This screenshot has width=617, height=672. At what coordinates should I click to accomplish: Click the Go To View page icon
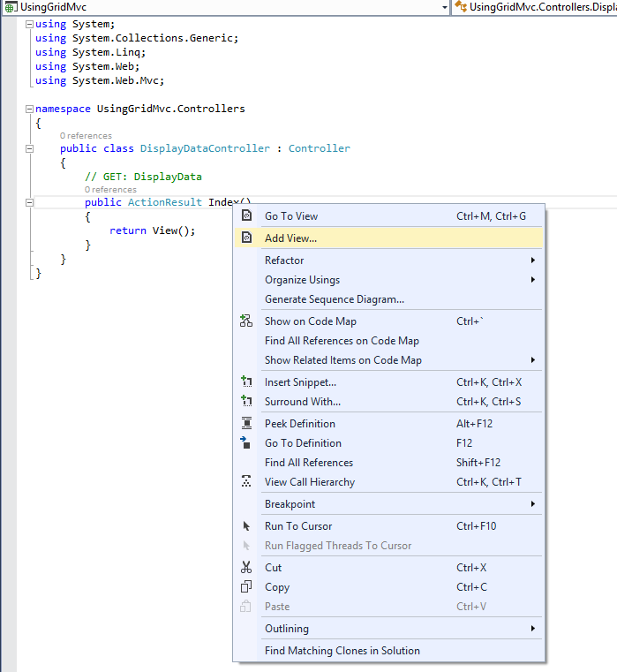tap(247, 215)
